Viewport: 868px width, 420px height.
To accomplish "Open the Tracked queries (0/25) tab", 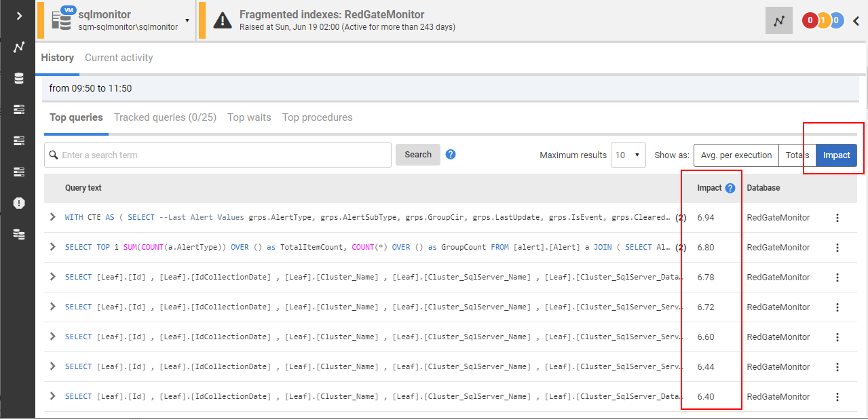I will click(165, 117).
